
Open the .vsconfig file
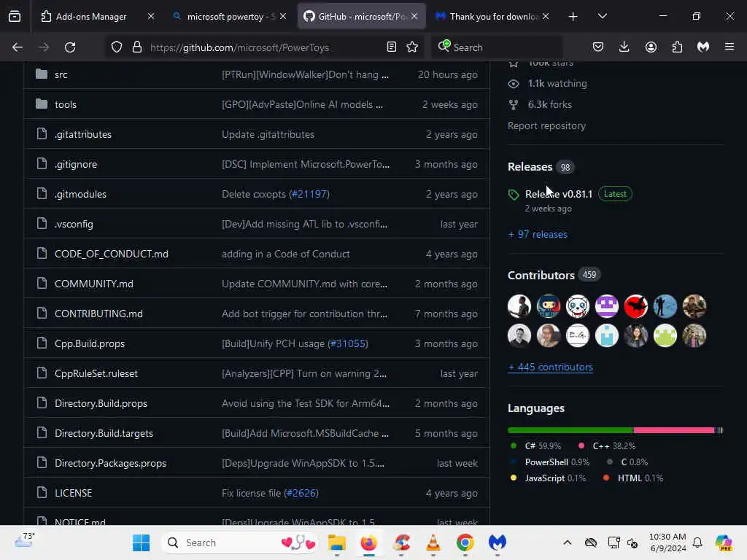pyautogui.click(x=74, y=225)
